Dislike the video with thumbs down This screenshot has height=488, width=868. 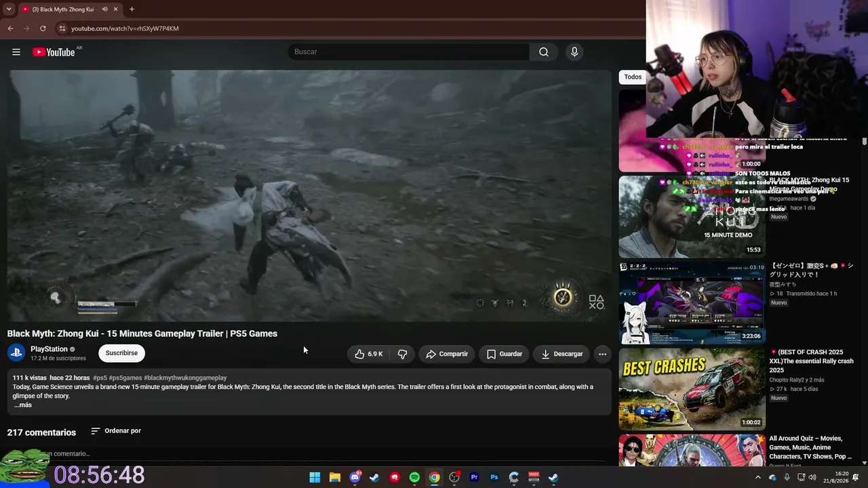click(402, 354)
